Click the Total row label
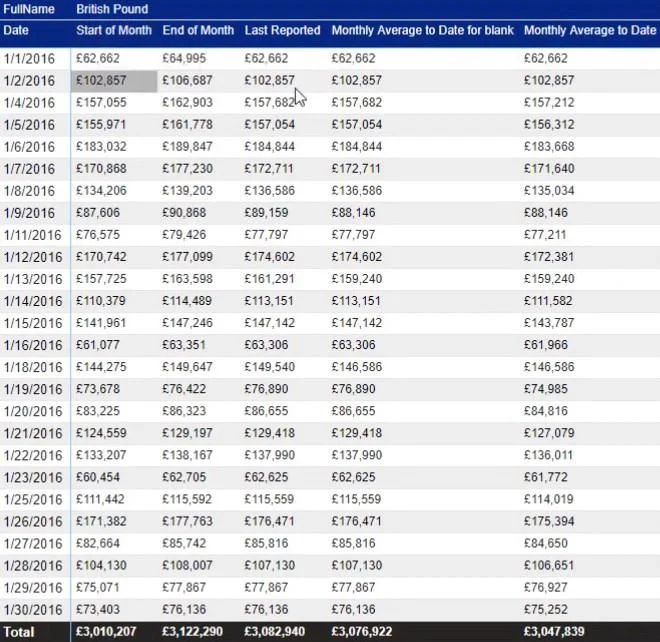This screenshot has width=660, height=642. pos(19,631)
